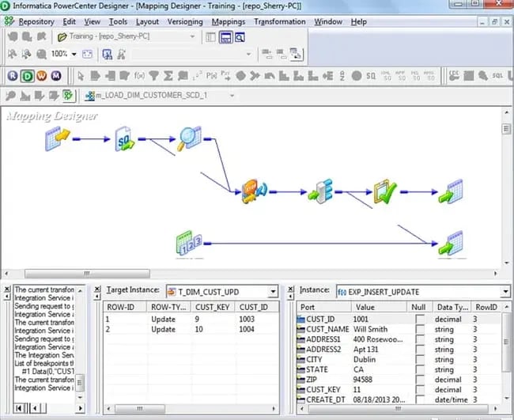
Task: Click the Update Strategy transformation icon
Action: coord(385,191)
